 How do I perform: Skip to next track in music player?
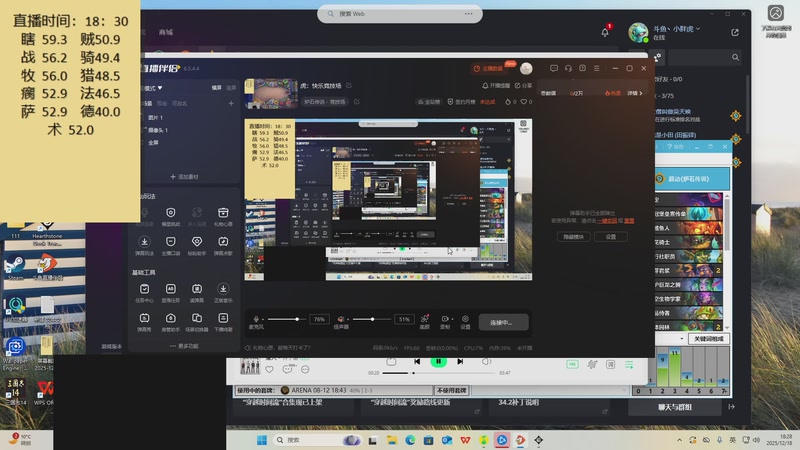coord(460,361)
